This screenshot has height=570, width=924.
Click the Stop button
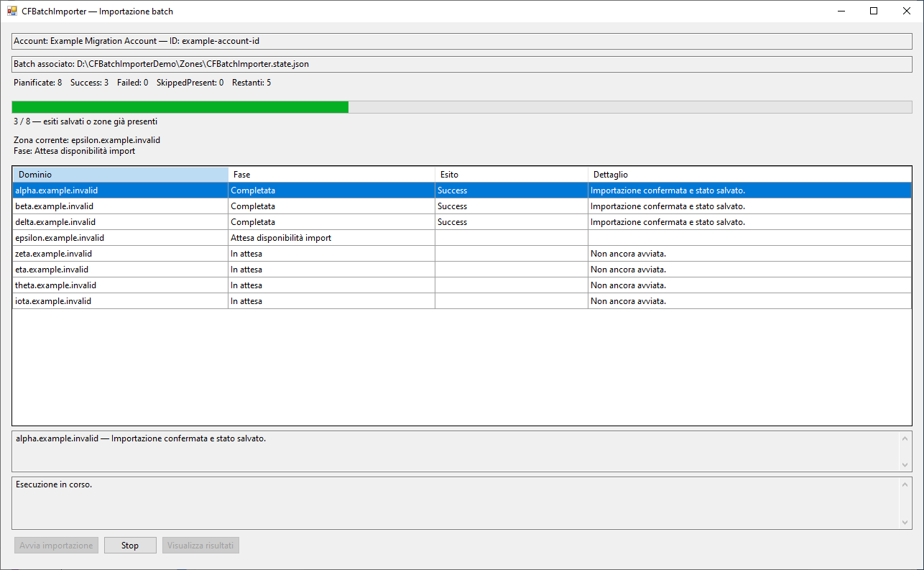click(130, 546)
